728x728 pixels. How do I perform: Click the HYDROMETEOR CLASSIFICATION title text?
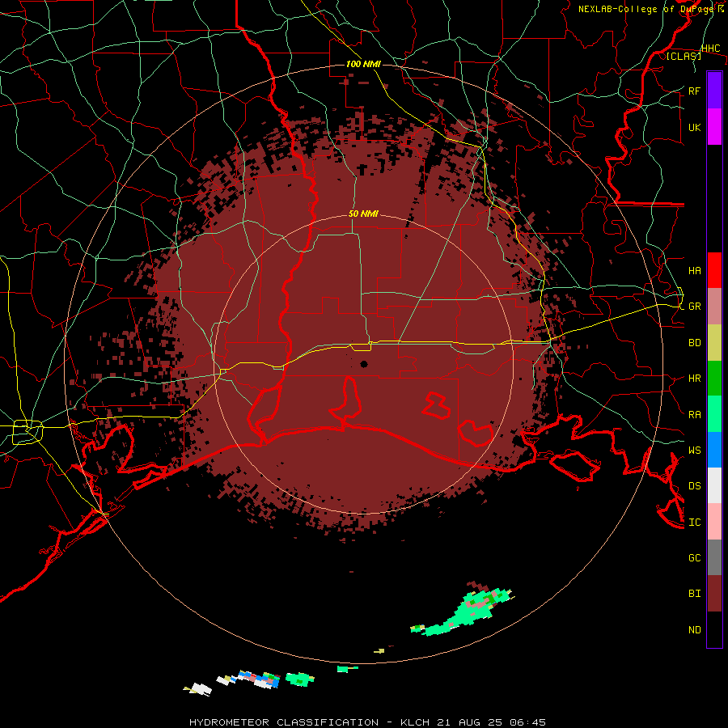point(283,722)
